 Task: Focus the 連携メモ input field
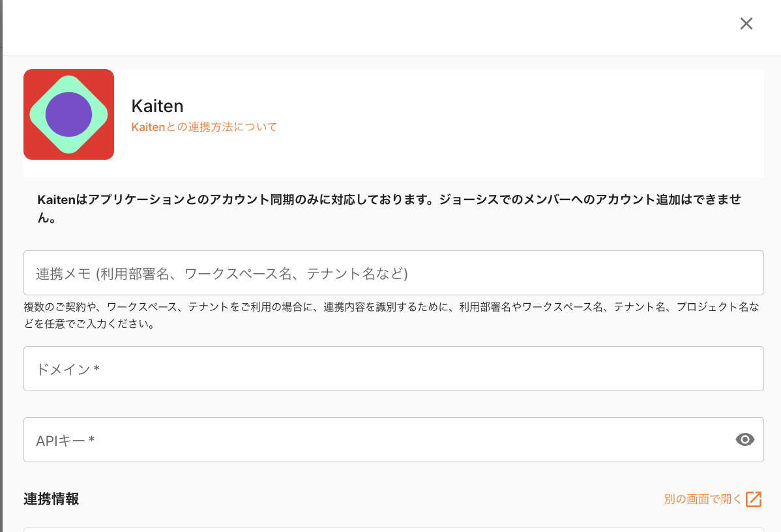[393, 273]
